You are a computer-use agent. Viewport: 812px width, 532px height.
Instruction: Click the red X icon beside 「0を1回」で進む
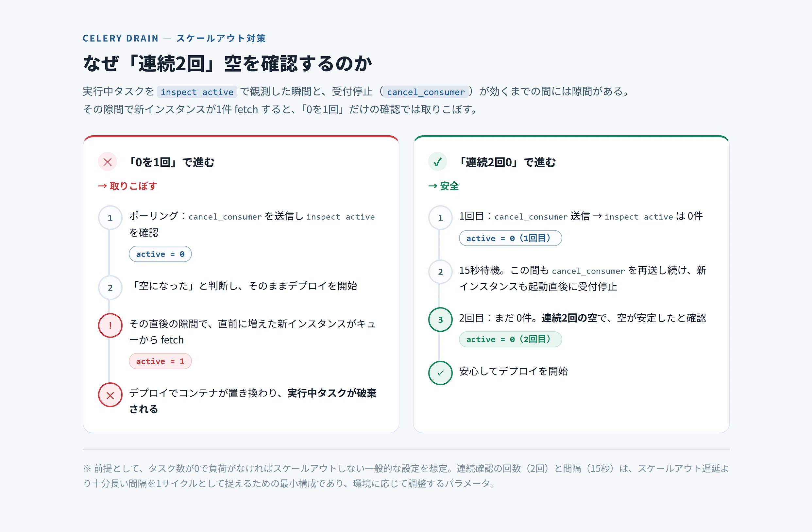tap(108, 162)
